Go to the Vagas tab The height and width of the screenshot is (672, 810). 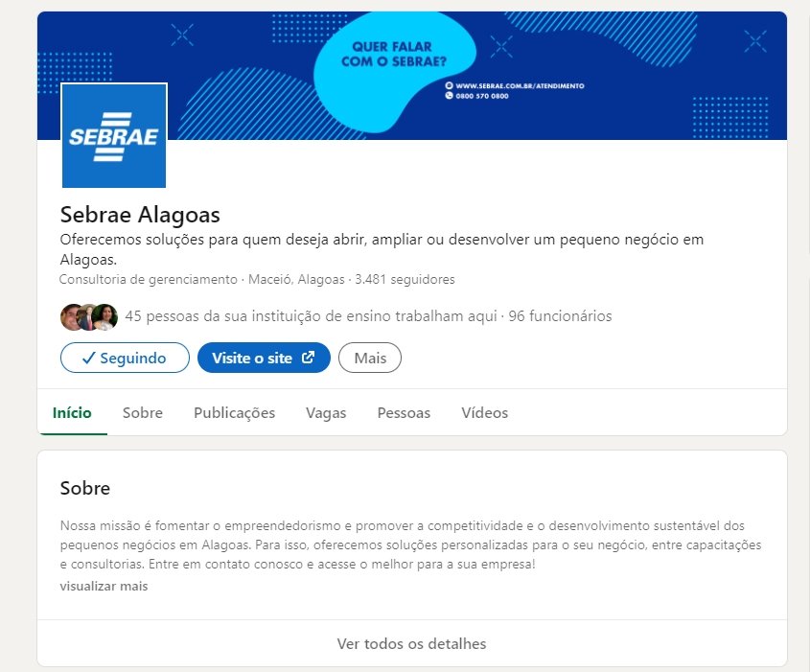[x=326, y=413]
